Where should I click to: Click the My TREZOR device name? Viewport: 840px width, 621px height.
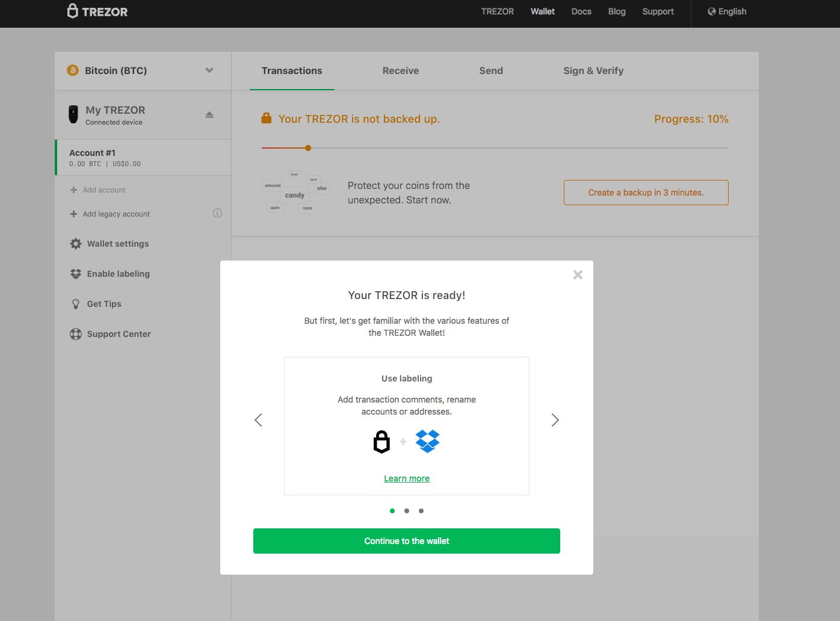pos(116,110)
